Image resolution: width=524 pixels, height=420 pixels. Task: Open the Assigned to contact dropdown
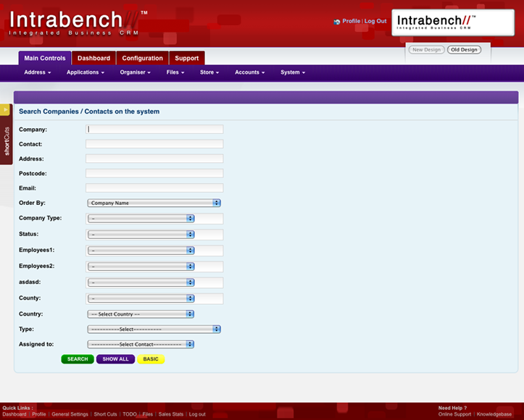(141, 344)
